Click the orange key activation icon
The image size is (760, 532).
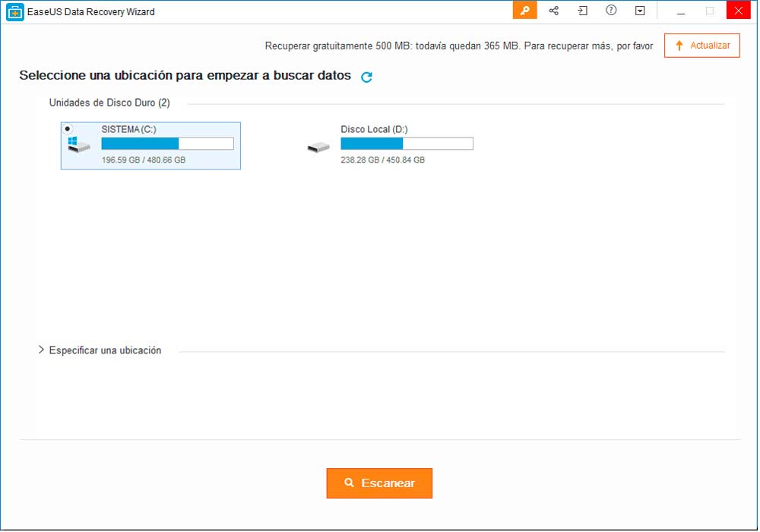click(x=525, y=11)
